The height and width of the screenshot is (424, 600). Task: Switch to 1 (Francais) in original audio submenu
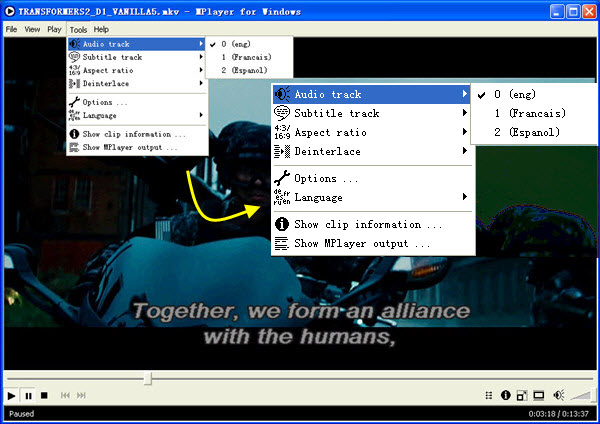(249, 57)
